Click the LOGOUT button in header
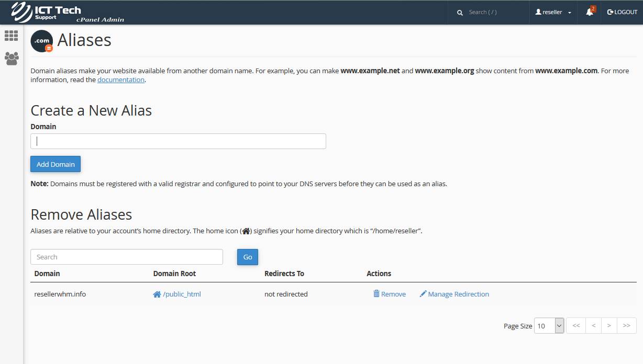 coord(622,12)
